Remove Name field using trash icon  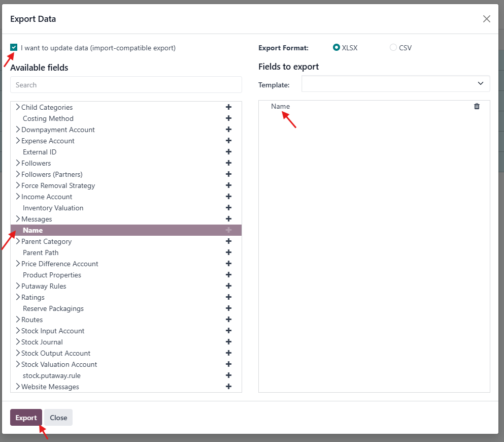[x=477, y=106]
